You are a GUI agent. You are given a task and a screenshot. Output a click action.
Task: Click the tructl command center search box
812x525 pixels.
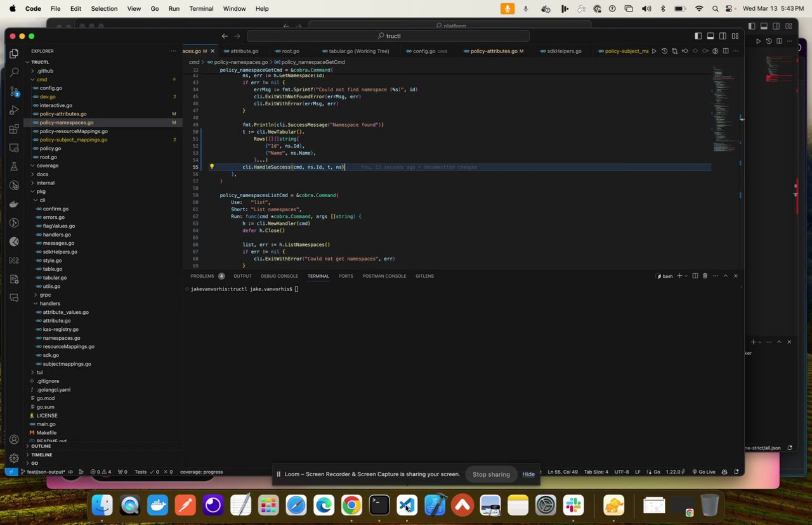[388, 36]
